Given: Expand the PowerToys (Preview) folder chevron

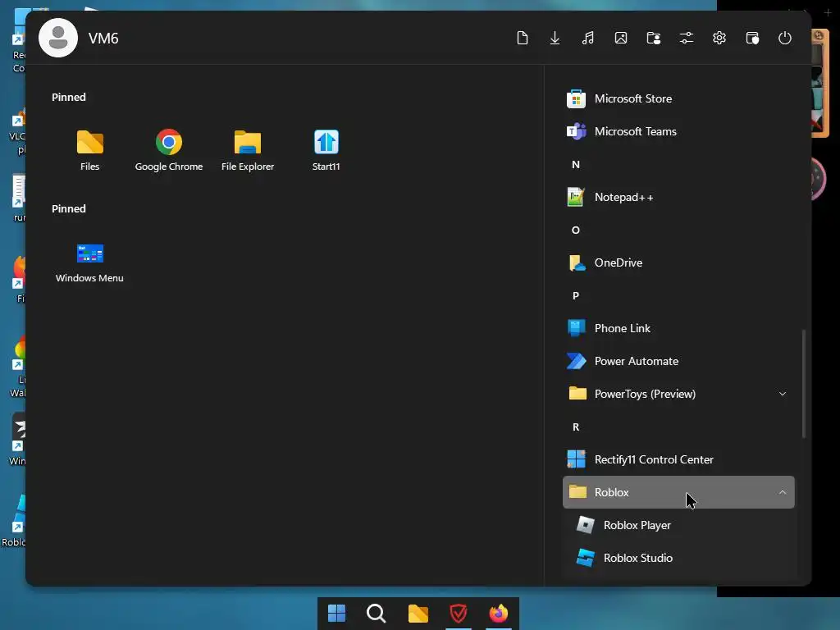Looking at the screenshot, I should 782,394.
